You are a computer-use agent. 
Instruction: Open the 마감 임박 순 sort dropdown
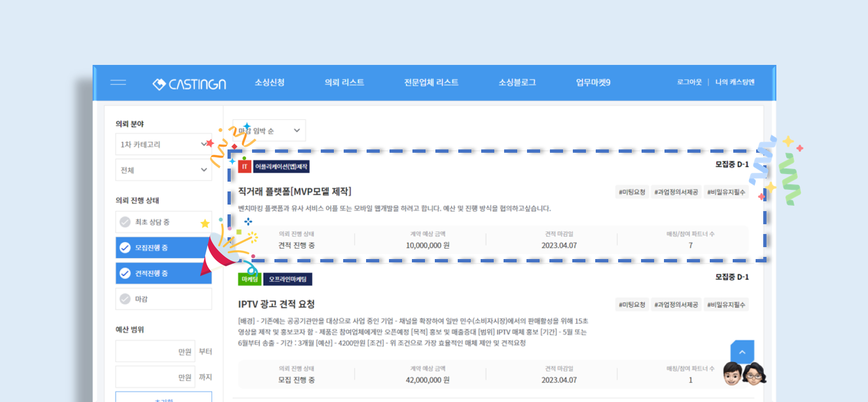point(269,131)
